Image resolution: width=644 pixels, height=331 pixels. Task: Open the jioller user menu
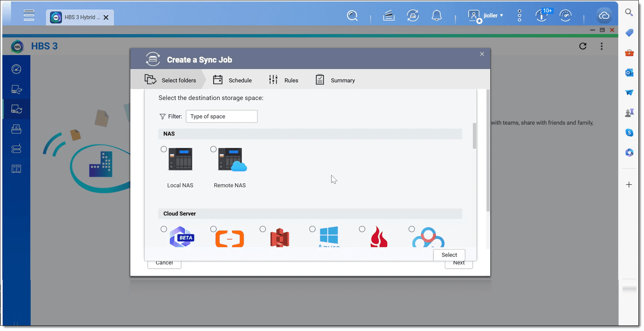coord(486,16)
